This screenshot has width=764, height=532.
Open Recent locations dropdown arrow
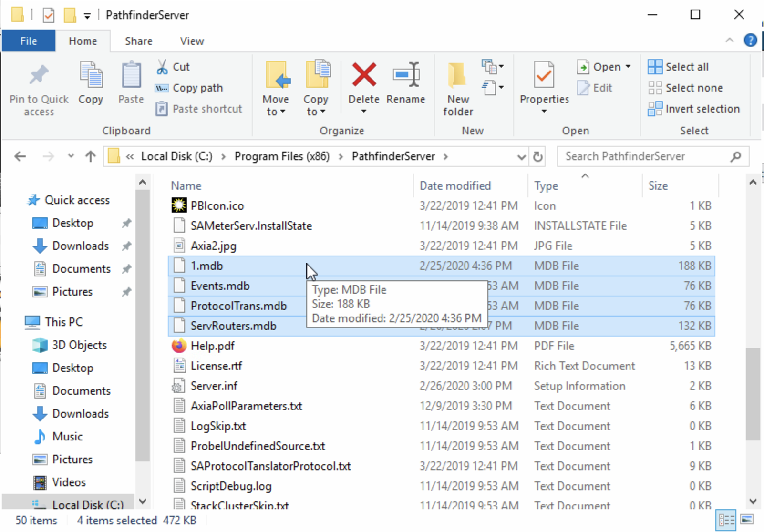pos(71,156)
